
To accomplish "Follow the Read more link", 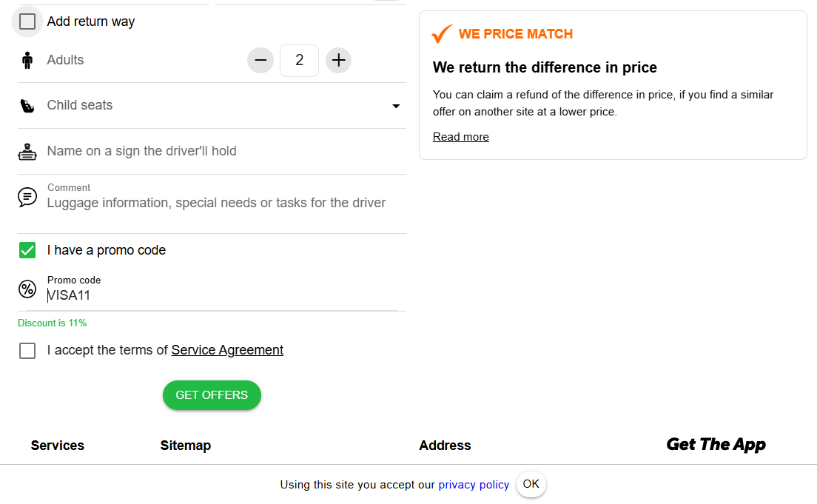I will pos(460,137).
